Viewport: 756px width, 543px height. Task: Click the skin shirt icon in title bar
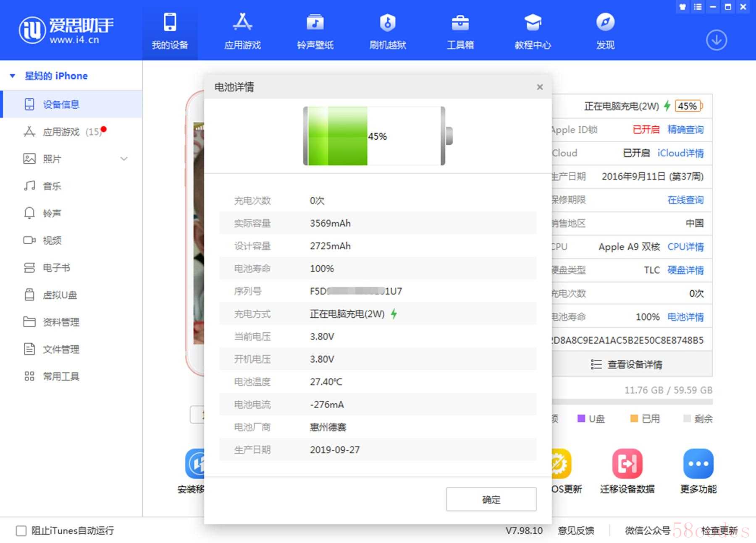tap(682, 7)
